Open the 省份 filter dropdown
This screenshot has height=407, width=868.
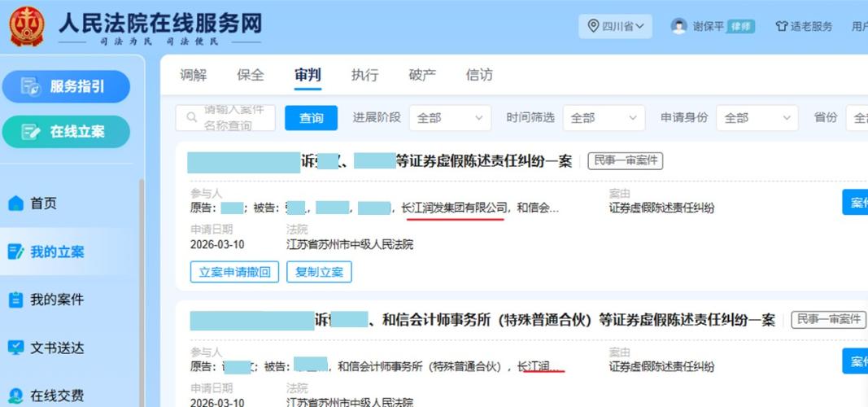coord(857,118)
